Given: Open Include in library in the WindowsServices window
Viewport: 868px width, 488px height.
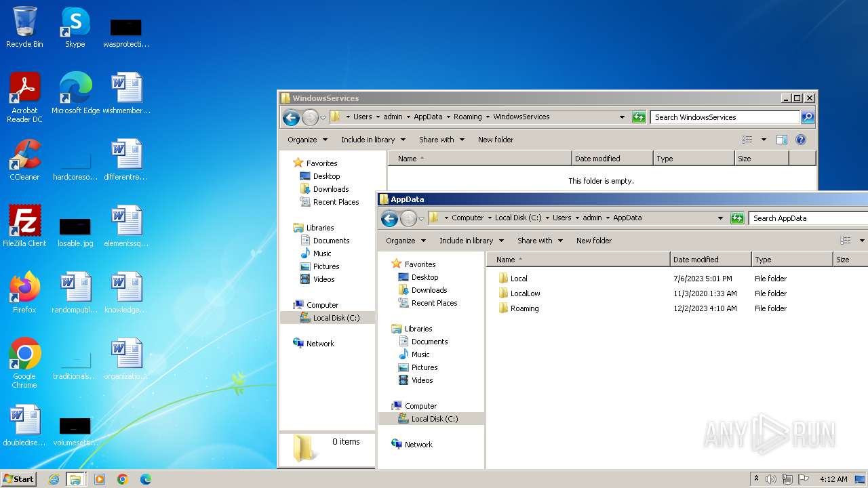Looking at the screenshot, I should pos(374,140).
